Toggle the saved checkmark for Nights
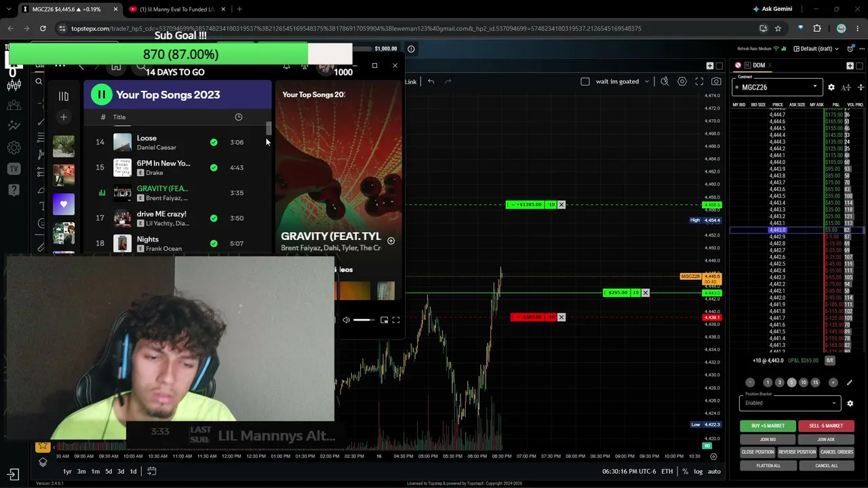 pos(214,243)
